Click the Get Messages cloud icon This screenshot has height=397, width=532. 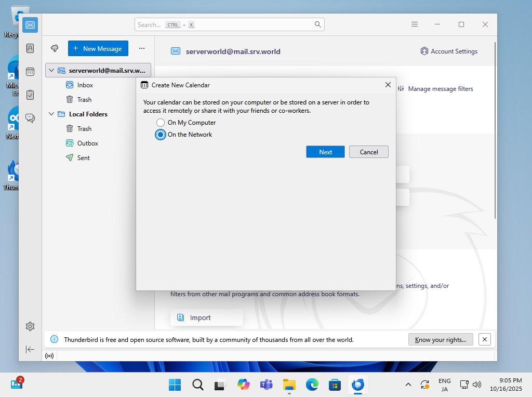(x=55, y=48)
